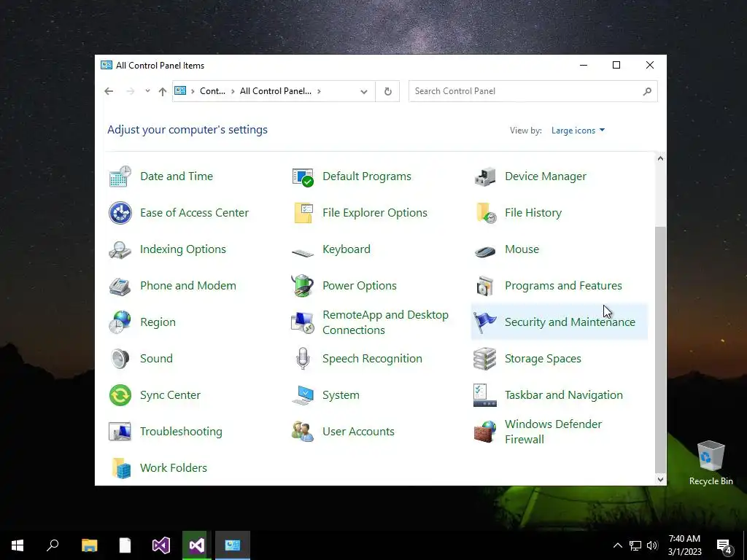
Task: Open the Windows Defender Firewall icon
Action: [x=485, y=432]
